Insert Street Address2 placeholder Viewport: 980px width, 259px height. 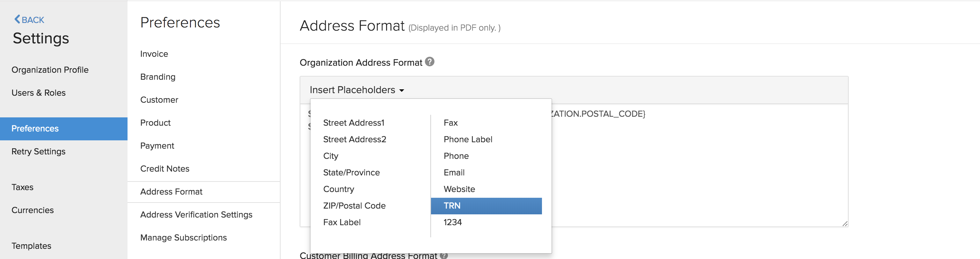click(x=355, y=139)
